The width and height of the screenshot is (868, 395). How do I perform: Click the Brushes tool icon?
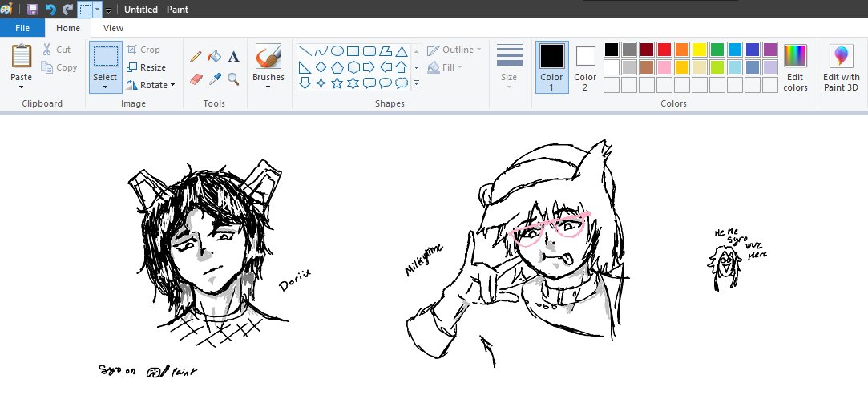pyautogui.click(x=268, y=56)
